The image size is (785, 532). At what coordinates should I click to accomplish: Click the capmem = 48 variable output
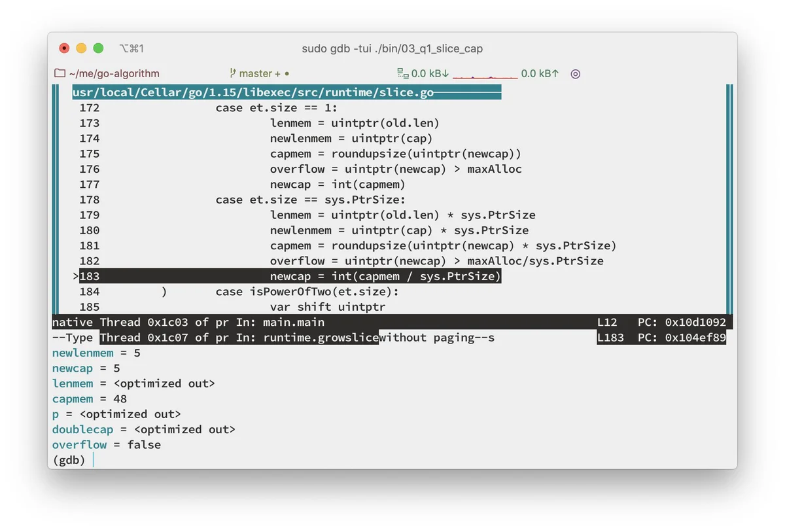point(90,399)
